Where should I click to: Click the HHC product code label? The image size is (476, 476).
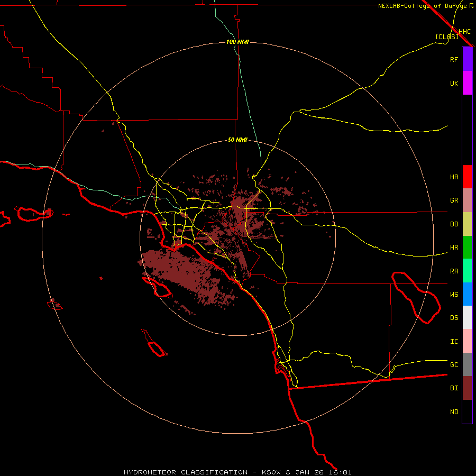click(x=465, y=32)
